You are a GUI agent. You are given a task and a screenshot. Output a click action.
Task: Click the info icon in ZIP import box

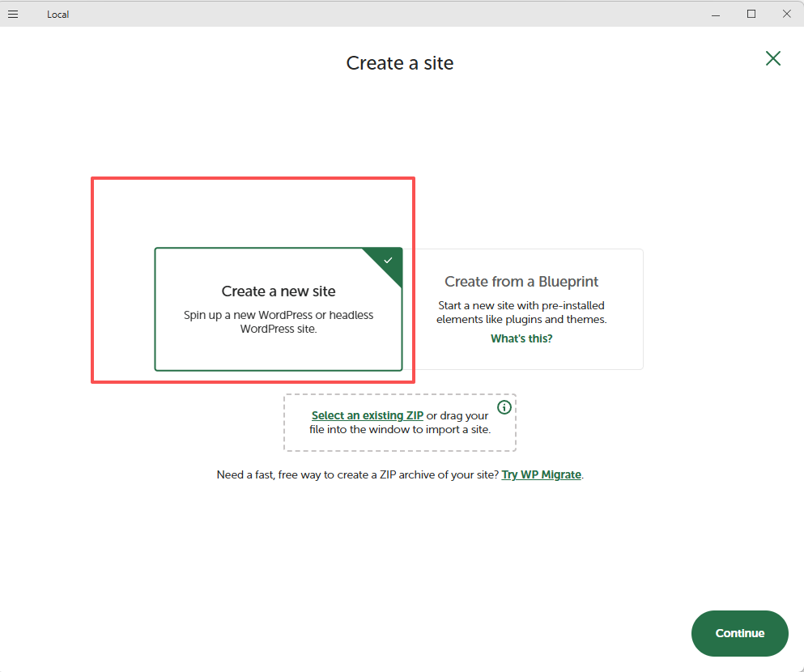(504, 407)
